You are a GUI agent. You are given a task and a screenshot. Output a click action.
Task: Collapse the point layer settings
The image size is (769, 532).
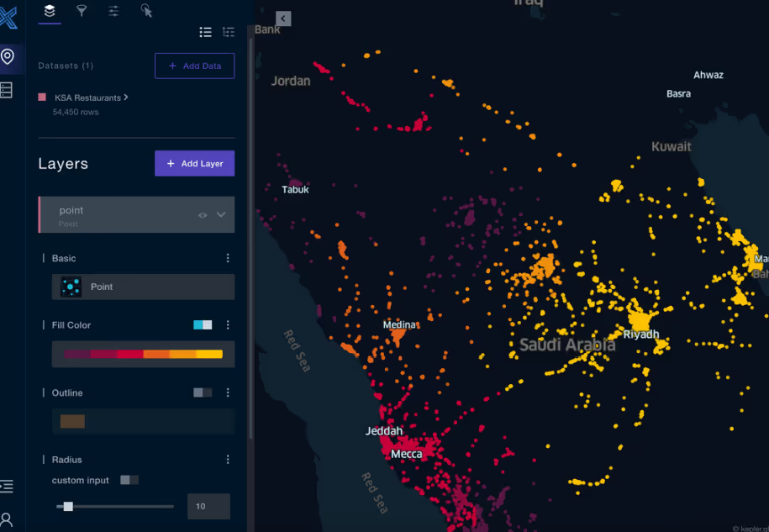pyautogui.click(x=221, y=215)
